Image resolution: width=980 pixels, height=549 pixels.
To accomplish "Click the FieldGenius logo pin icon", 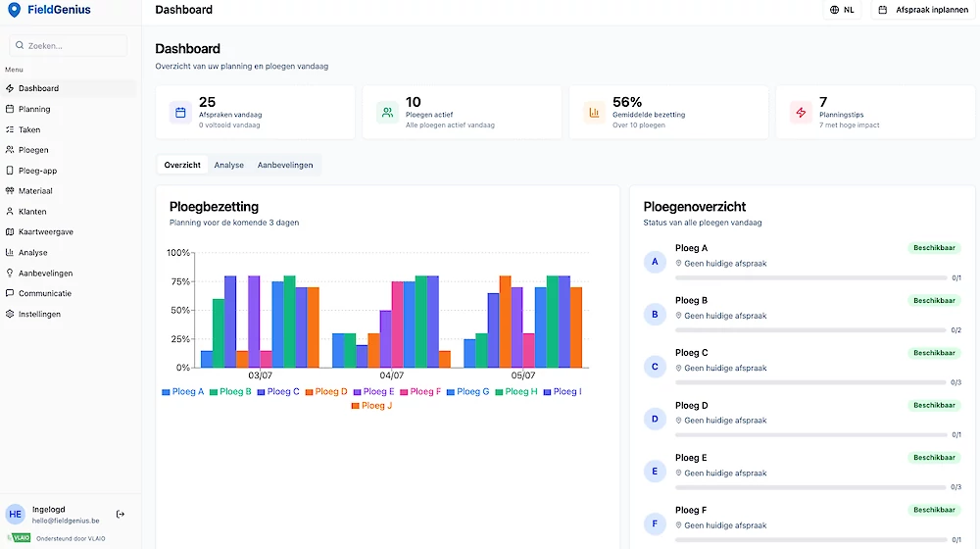I will [x=14, y=10].
